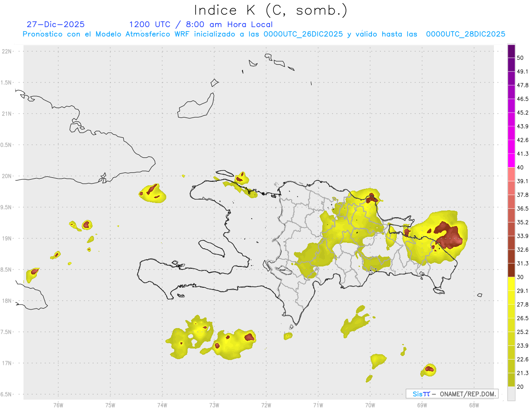This screenshot has width=532, height=411.
Task: Click the "46.5" color bar value
Action: (523, 99)
